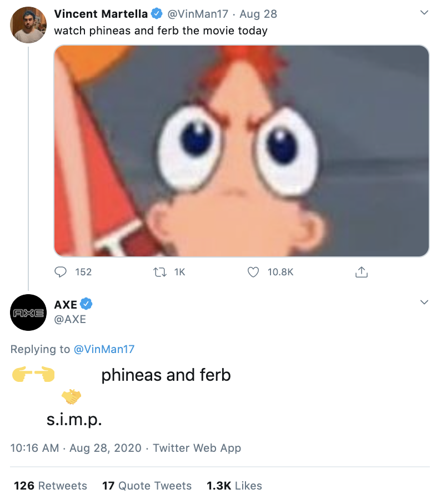Open the Vincent Martella display name link
This screenshot has width=441, height=504.
click(101, 14)
